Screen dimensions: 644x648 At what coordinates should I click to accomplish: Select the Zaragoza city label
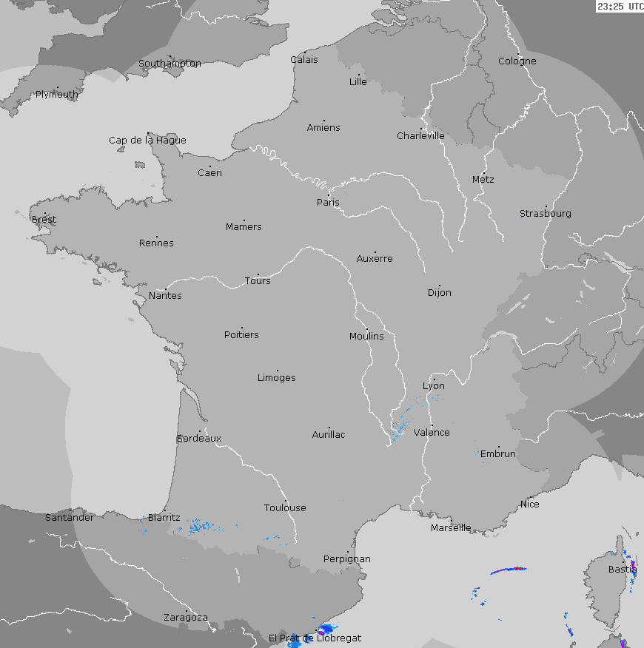click(185, 618)
